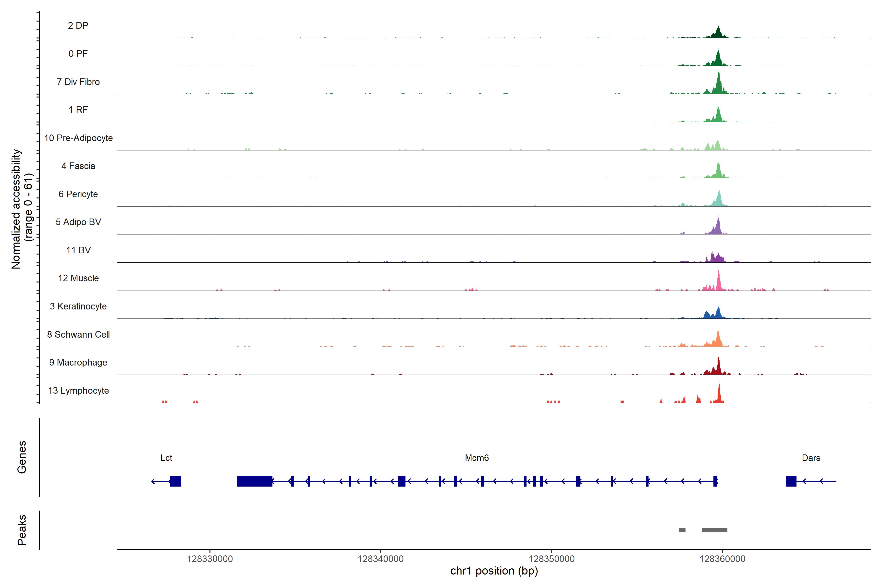
Task: Click the Lct gene label
Action: (166, 458)
